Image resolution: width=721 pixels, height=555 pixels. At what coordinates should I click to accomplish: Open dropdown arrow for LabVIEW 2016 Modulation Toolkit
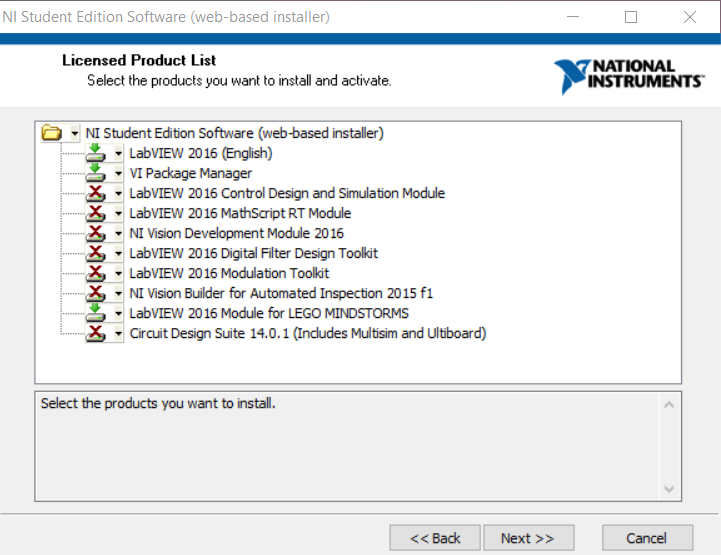[x=119, y=274]
